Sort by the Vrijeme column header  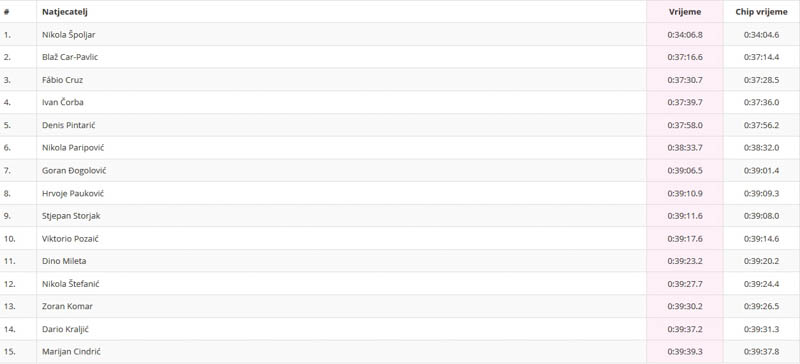[x=685, y=12]
